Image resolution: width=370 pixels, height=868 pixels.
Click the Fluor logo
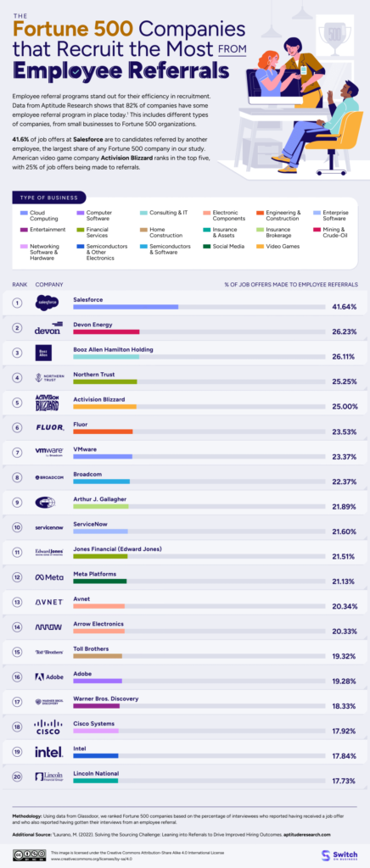tap(47, 427)
